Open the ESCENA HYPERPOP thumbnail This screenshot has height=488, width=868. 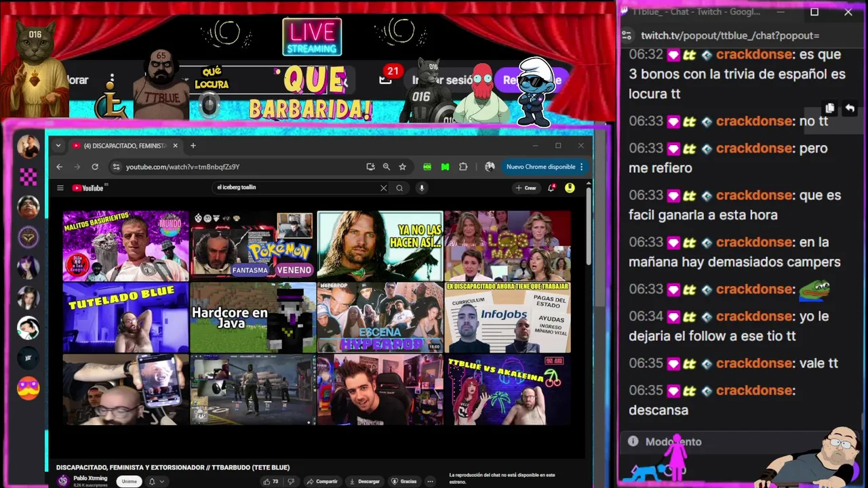click(x=380, y=318)
